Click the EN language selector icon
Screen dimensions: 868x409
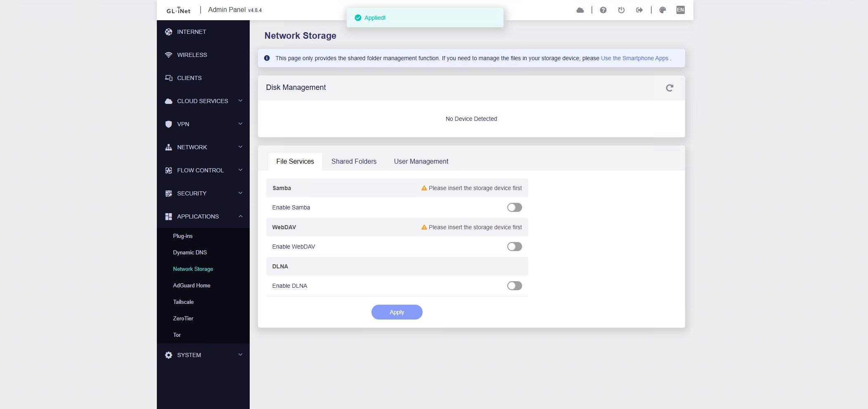[x=680, y=10]
